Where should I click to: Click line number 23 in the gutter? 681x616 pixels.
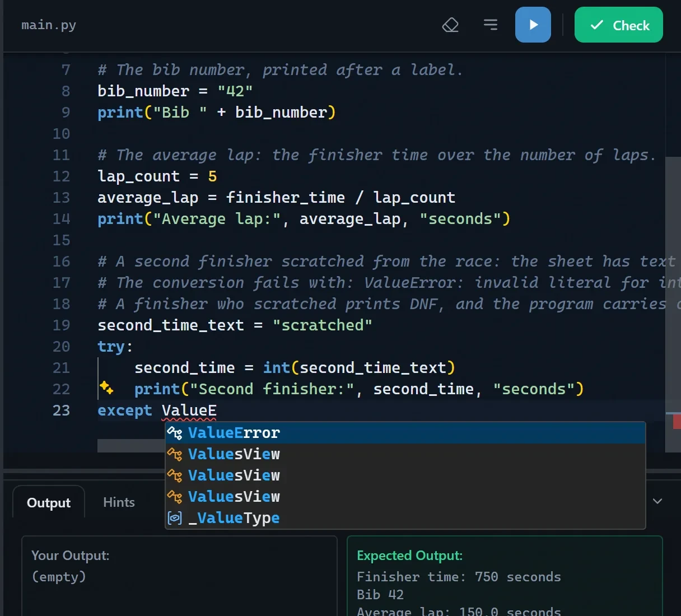click(x=62, y=410)
